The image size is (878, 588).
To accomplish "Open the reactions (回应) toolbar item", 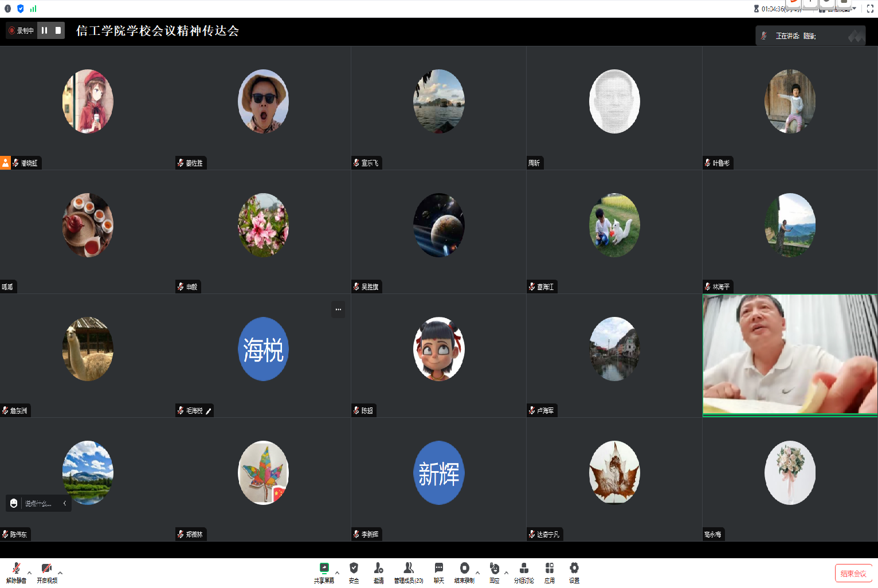I will click(494, 571).
